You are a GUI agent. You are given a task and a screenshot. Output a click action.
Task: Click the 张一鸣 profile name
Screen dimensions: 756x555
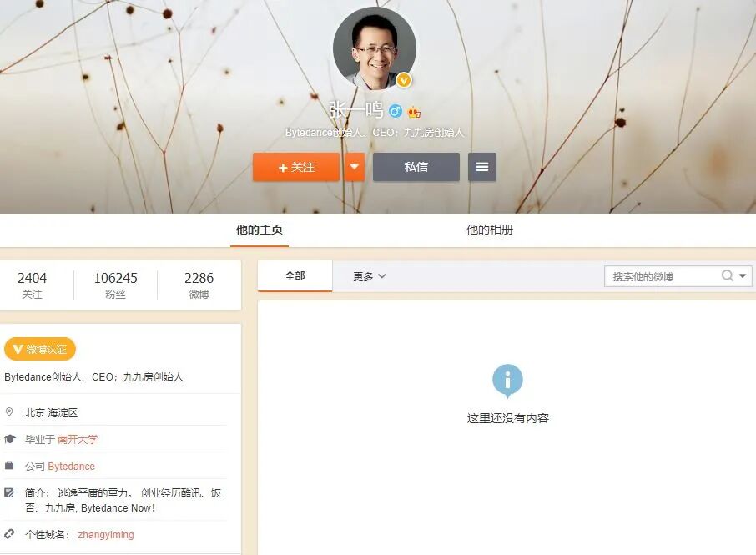coord(356,110)
